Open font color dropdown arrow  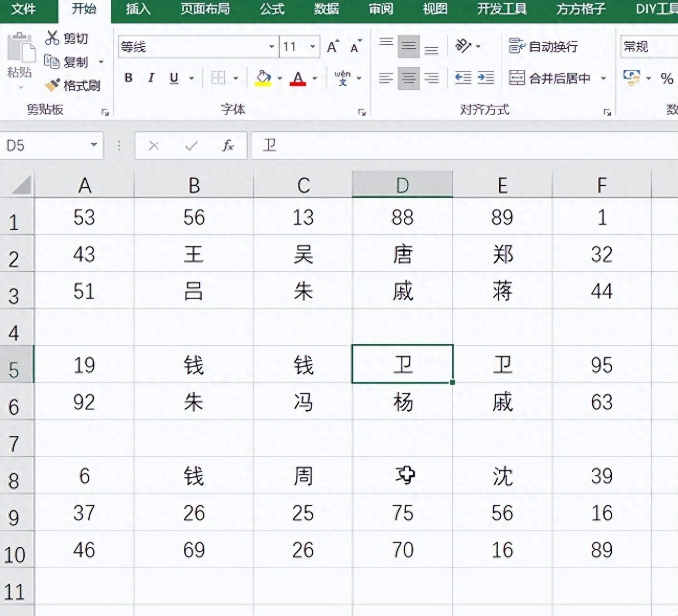coord(314,79)
